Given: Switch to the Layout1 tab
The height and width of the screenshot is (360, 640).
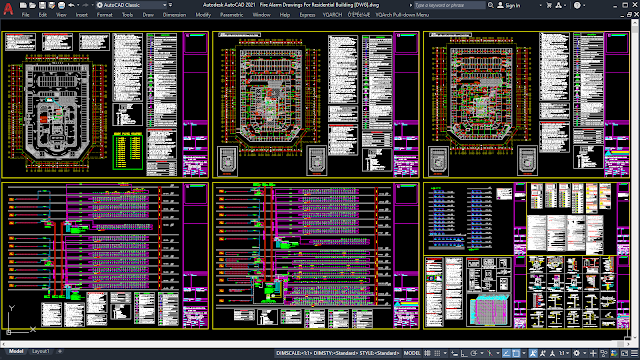Looking at the screenshot, I should click(x=40, y=351).
